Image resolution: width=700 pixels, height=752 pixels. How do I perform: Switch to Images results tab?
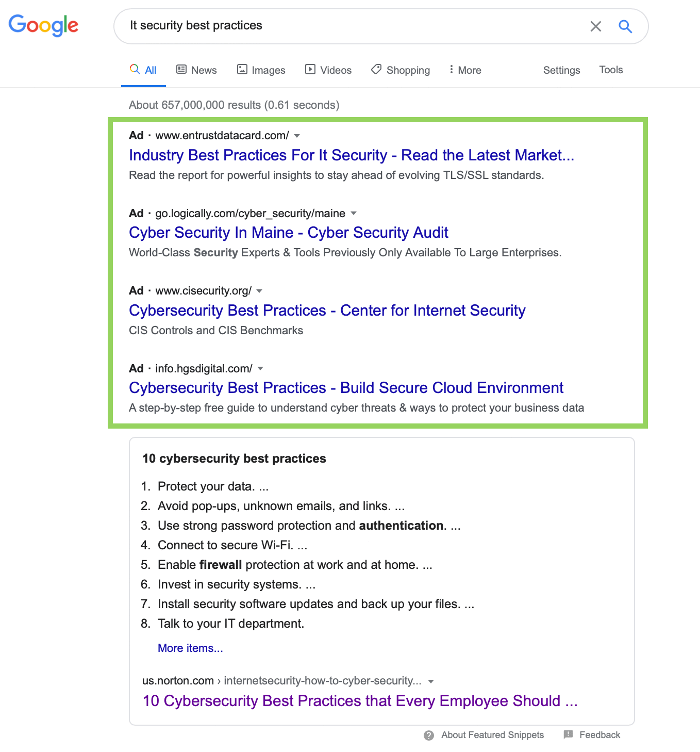point(261,70)
